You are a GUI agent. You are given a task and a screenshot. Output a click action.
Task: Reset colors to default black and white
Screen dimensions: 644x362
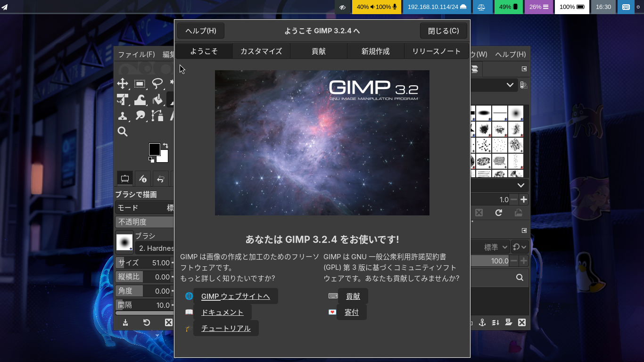[151, 160]
